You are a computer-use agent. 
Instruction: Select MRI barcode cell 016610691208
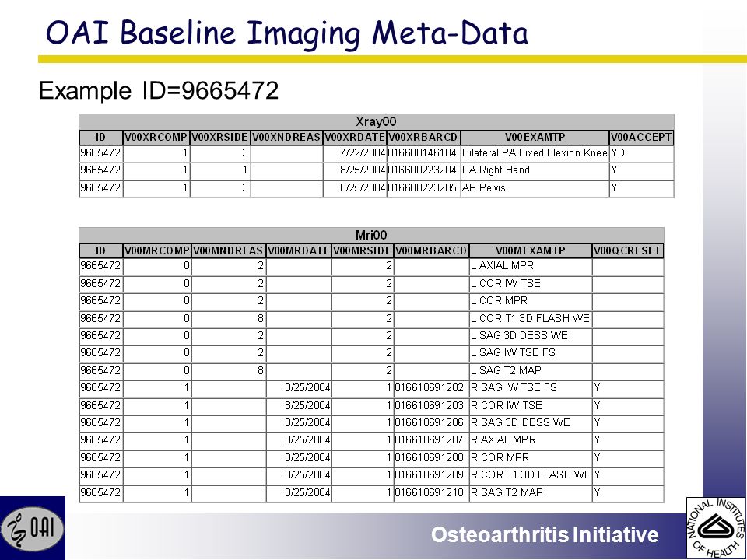point(431,458)
